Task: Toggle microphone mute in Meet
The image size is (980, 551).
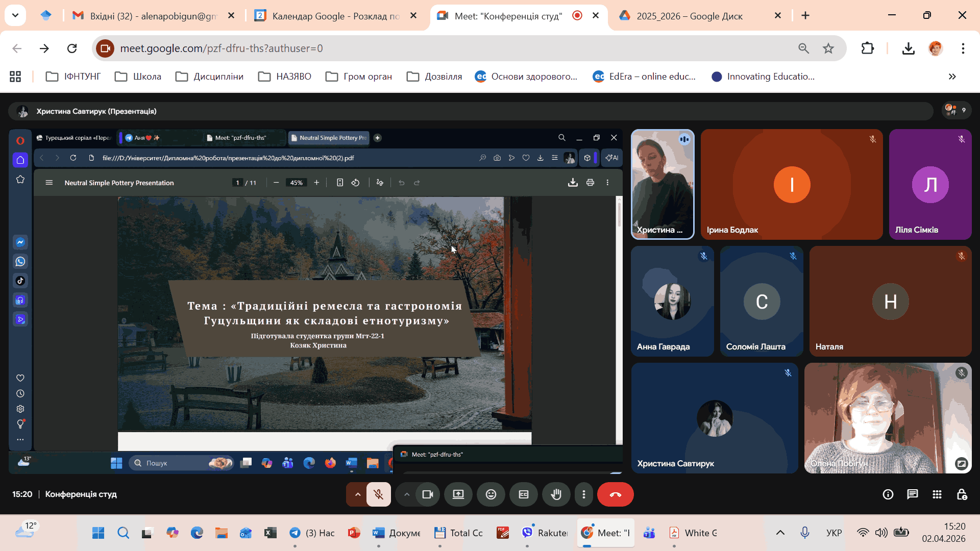Action: [378, 494]
